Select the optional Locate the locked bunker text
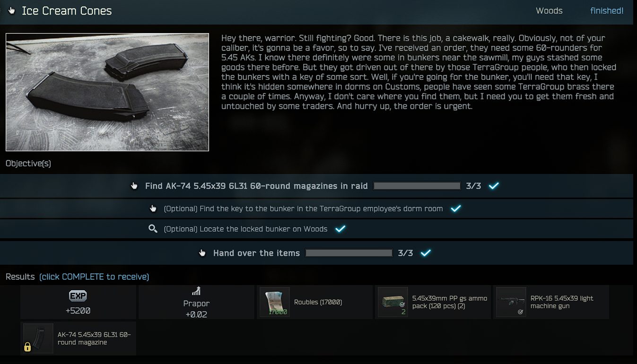The height and width of the screenshot is (364, 637). pyautogui.click(x=245, y=229)
